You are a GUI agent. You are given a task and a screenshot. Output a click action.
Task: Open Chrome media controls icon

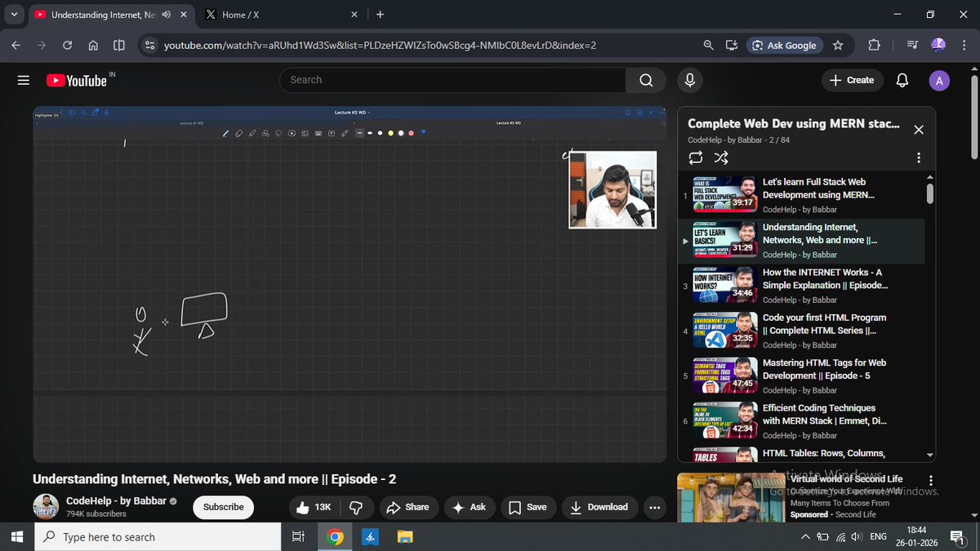[x=913, y=46]
